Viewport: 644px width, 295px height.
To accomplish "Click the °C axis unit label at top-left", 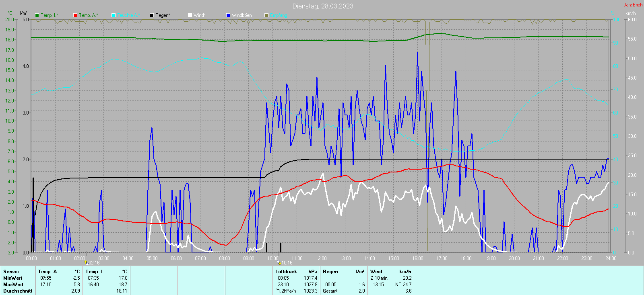I will pos(10,13).
